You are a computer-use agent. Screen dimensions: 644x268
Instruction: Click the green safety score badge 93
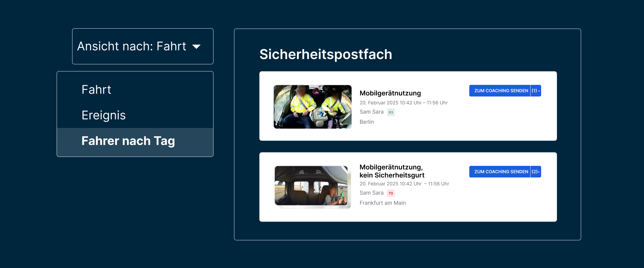click(391, 112)
